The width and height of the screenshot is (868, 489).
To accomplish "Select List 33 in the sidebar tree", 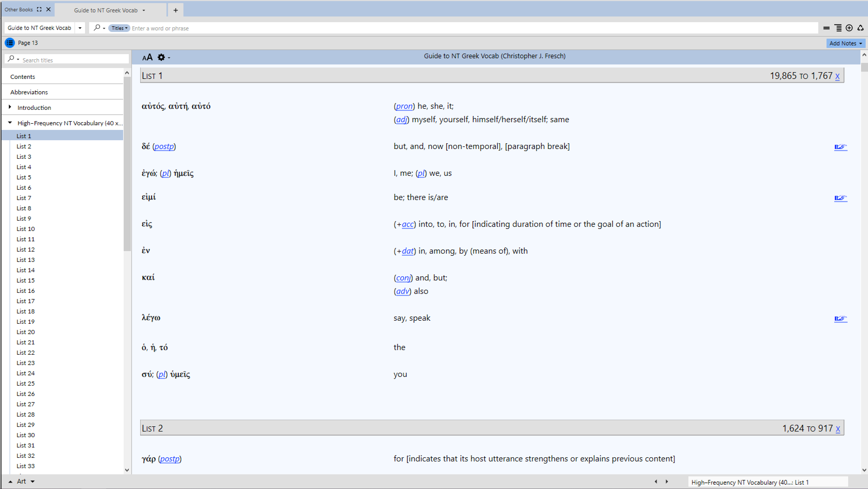I will tap(26, 466).
